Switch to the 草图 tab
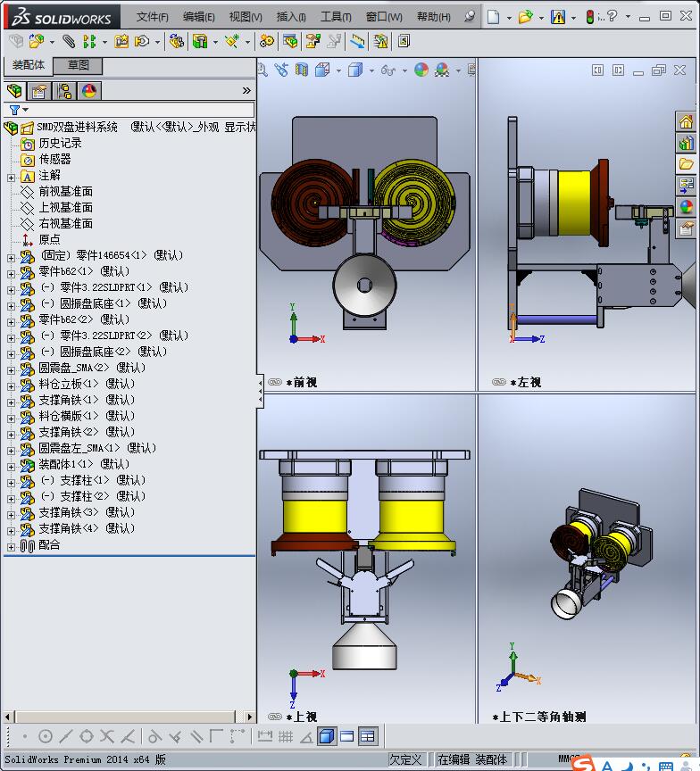The width and height of the screenshot is (700, 771). 78,65
